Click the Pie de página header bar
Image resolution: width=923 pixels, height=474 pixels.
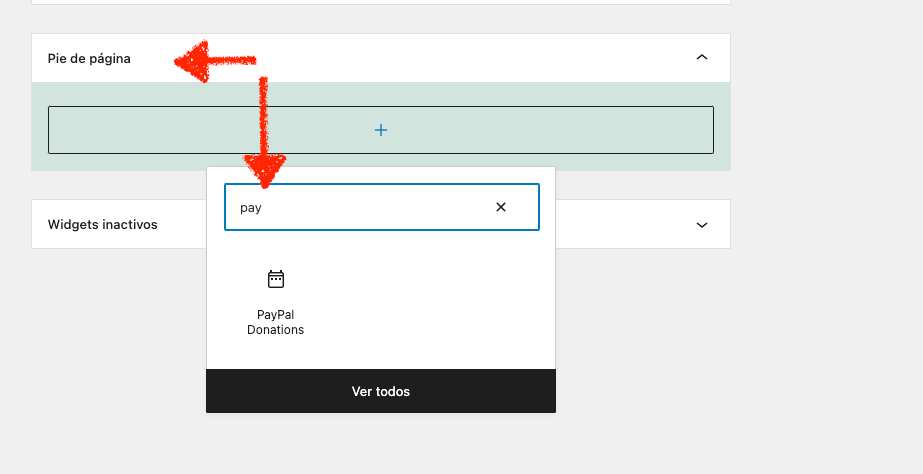pyautogui.click(x=381, y=58)
